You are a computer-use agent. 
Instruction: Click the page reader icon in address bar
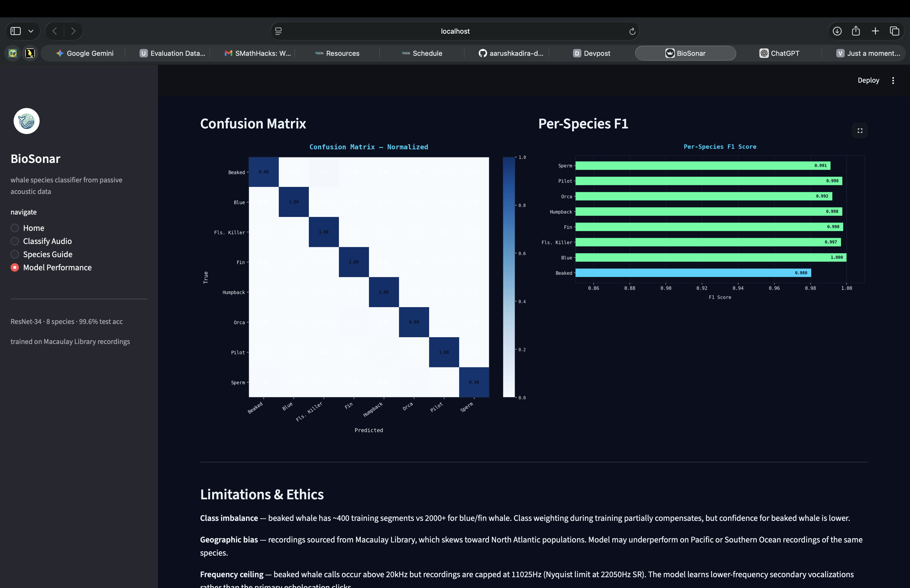tap(278, 31)
